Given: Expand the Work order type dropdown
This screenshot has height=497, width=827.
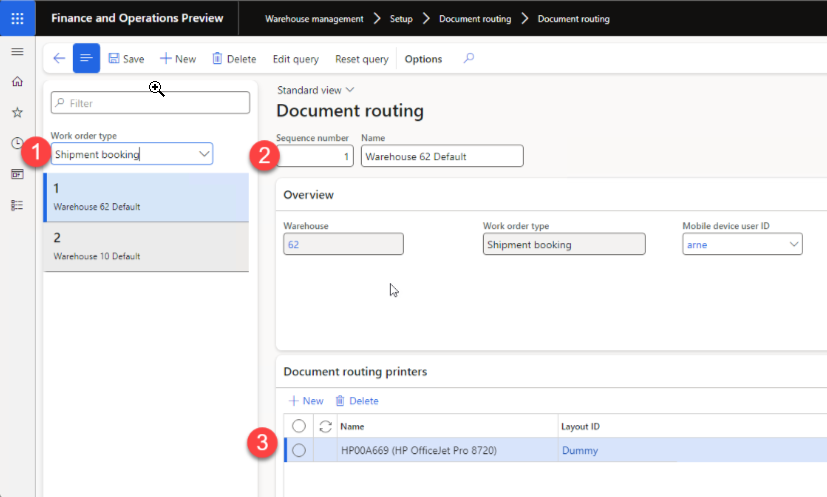Looking at the screenshot, I should point(204,154).
